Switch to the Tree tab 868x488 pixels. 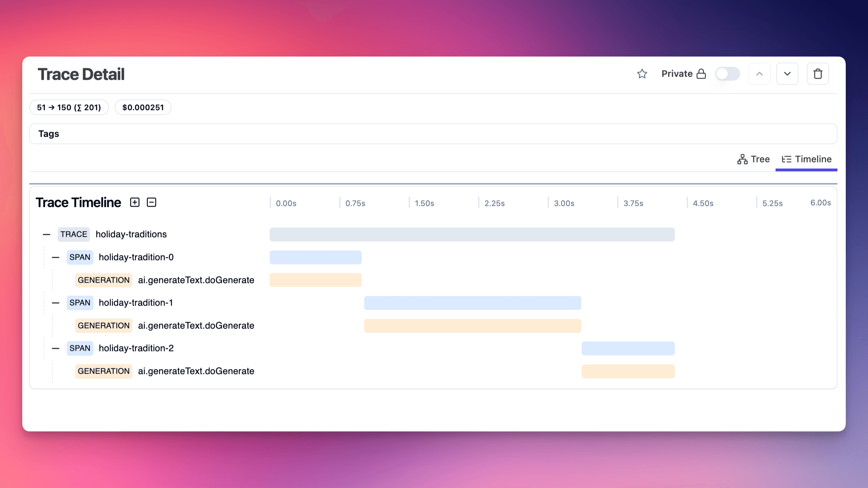tap(754, 159)
